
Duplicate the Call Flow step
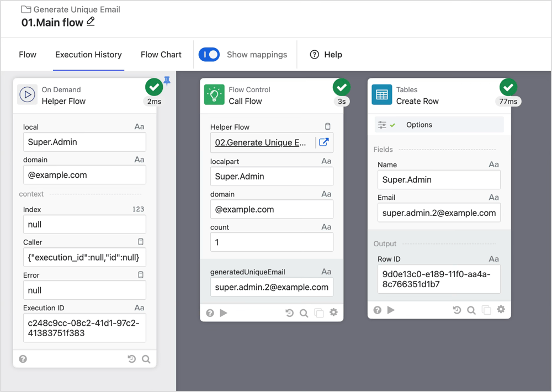click(319, 313)
